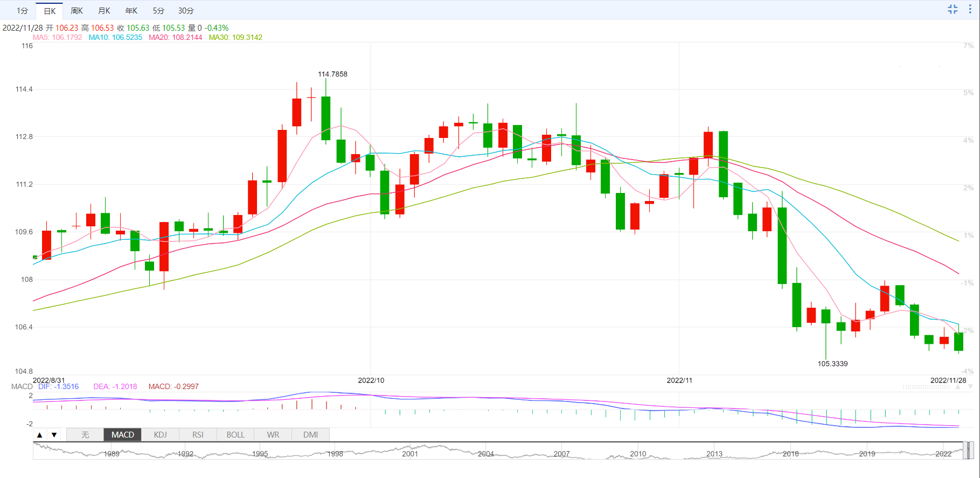Click the 2022/8/31 start date label
The image size is (980, 478).
pyautogui.click(x=49, y=380)
